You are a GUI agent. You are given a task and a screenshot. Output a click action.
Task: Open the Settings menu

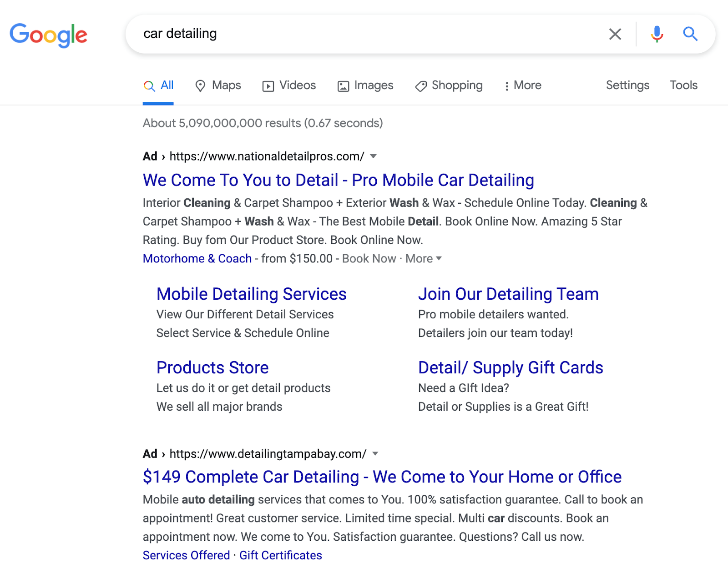click(627, 85)
